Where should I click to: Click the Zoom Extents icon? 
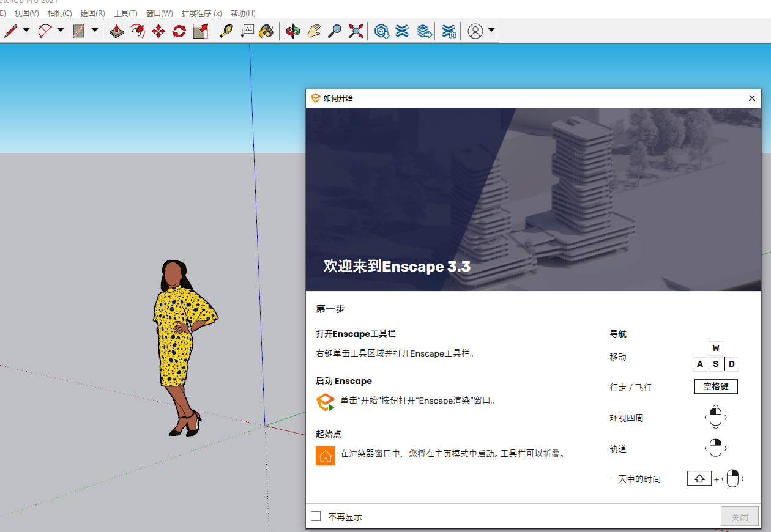point(356,31)
